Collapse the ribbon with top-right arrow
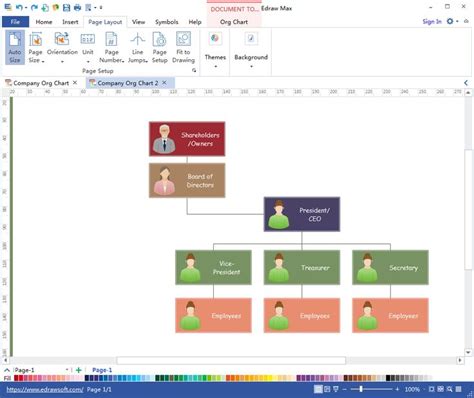 [x=466, y=21]
